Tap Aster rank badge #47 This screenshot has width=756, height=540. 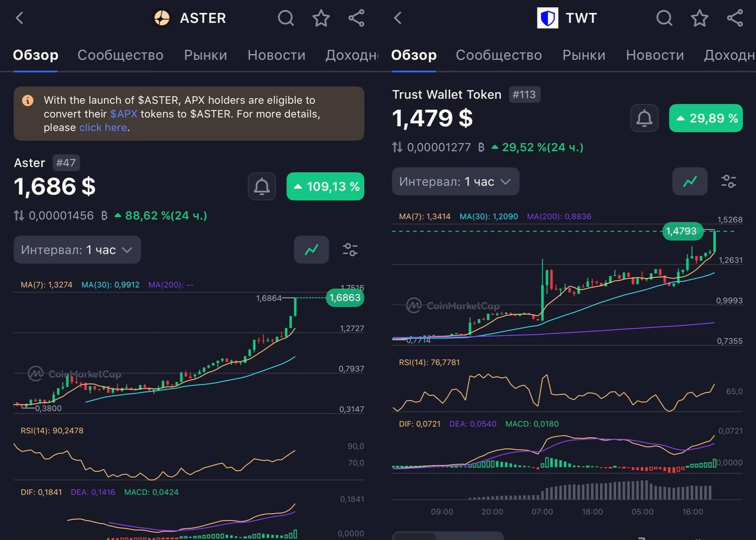pos(66,163)
